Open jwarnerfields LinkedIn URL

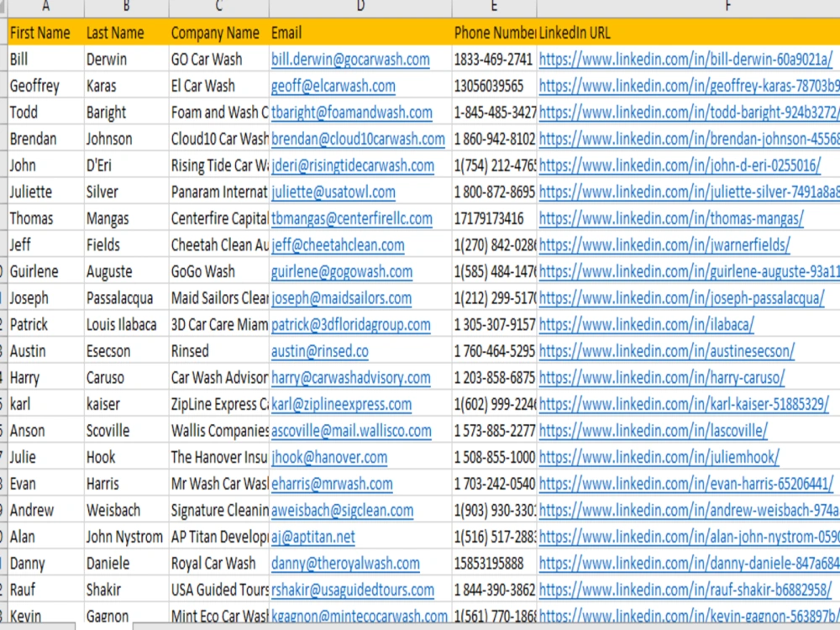pyautogui.click(x=664, y=245)
